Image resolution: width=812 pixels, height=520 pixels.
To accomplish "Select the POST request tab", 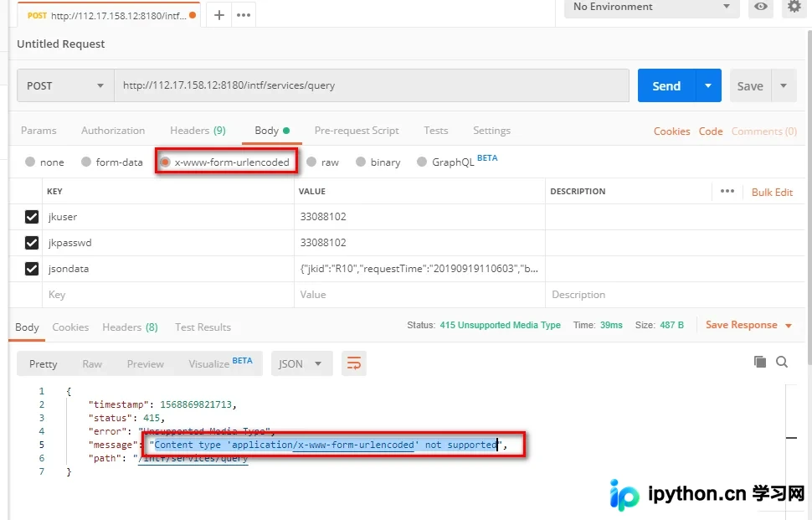I will [110, 16].
